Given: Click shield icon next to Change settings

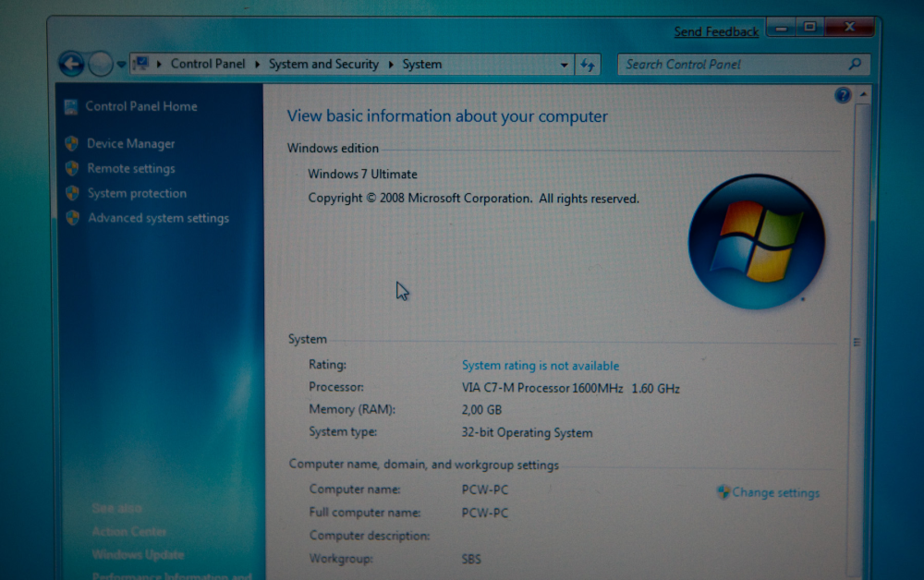Looking at the screenshot, I should coord(723,491).
